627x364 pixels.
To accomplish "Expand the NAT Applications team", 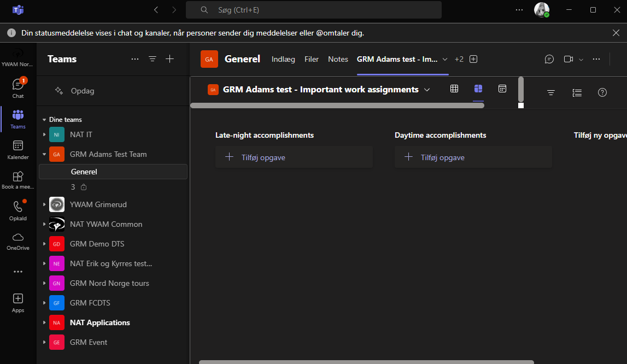I will point(44,322).
